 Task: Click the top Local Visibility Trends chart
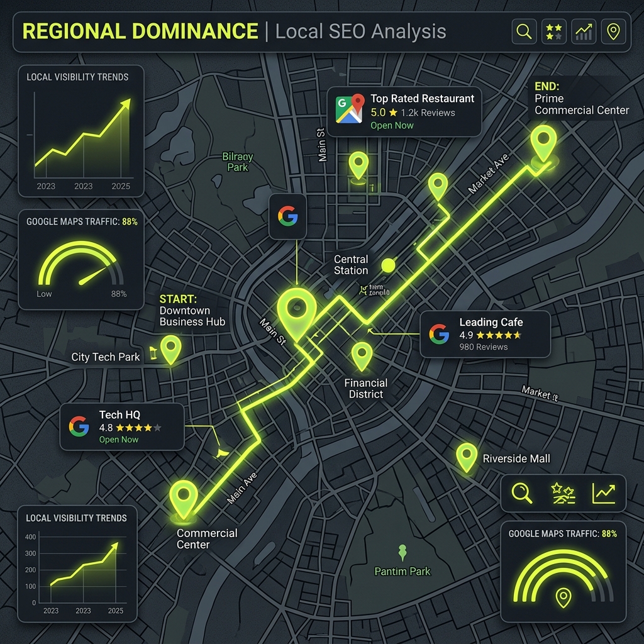[81, 131]
